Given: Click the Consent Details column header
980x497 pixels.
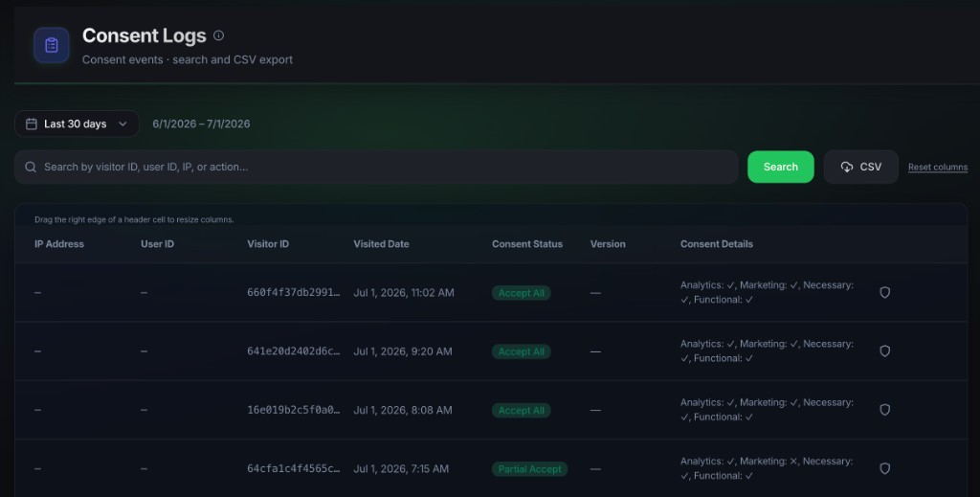Looking at the screenshot, I should click(x=717, y=244).
